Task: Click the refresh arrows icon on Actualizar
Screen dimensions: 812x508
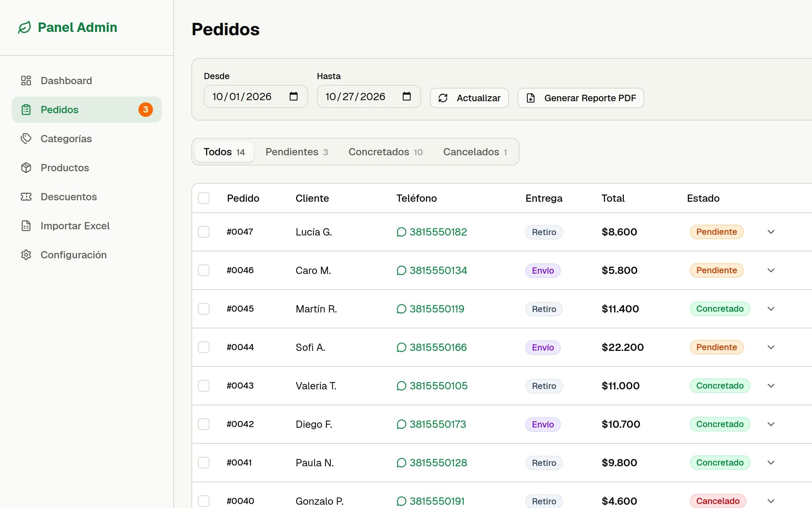Action: (x=443, y=98)
